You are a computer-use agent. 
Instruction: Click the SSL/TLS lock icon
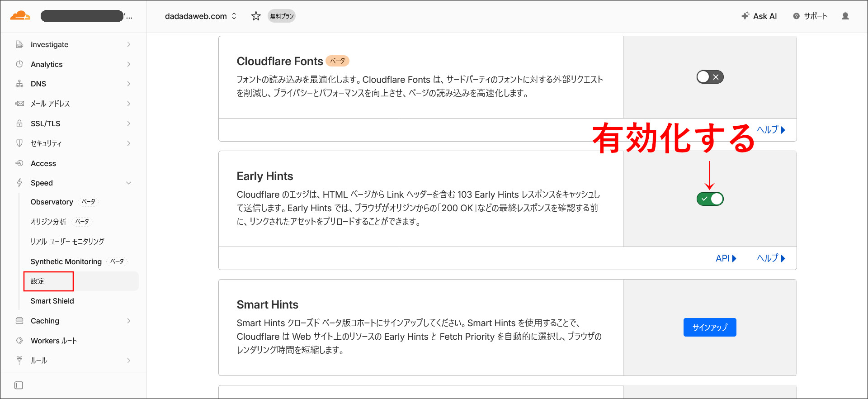pyautogui.click(x=19, y=123)
